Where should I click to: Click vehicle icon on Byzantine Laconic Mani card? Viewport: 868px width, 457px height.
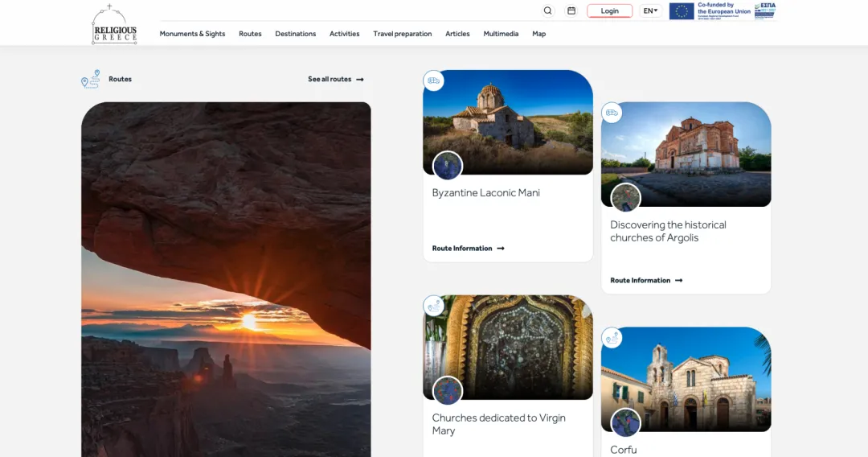click(x=434, y=80)
